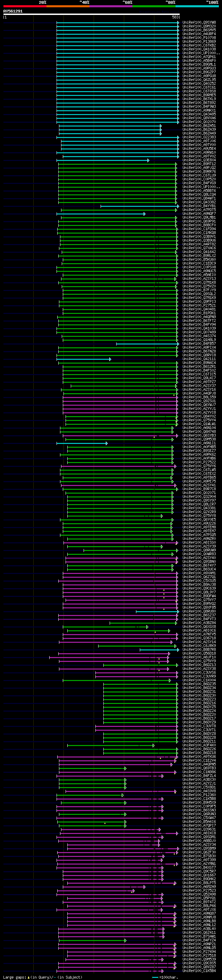Click the =100char. scale legend

(x=165, y=977)
